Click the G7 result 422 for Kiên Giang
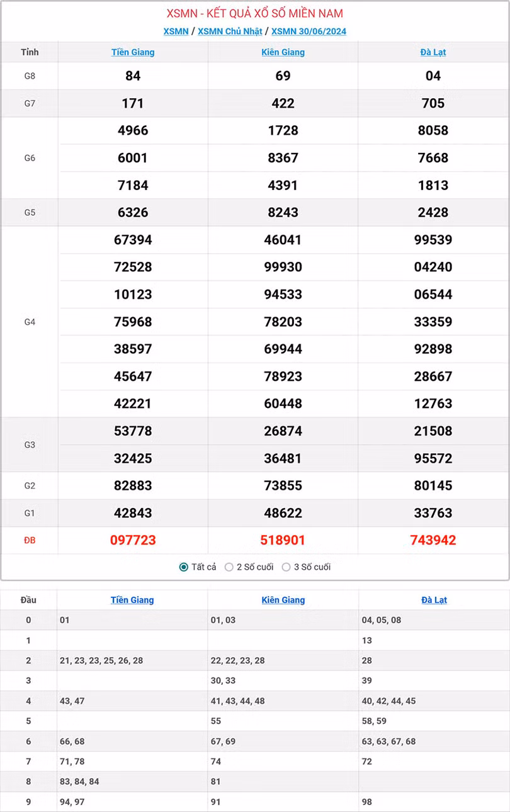510x812 pixels. tap(283, 103)
